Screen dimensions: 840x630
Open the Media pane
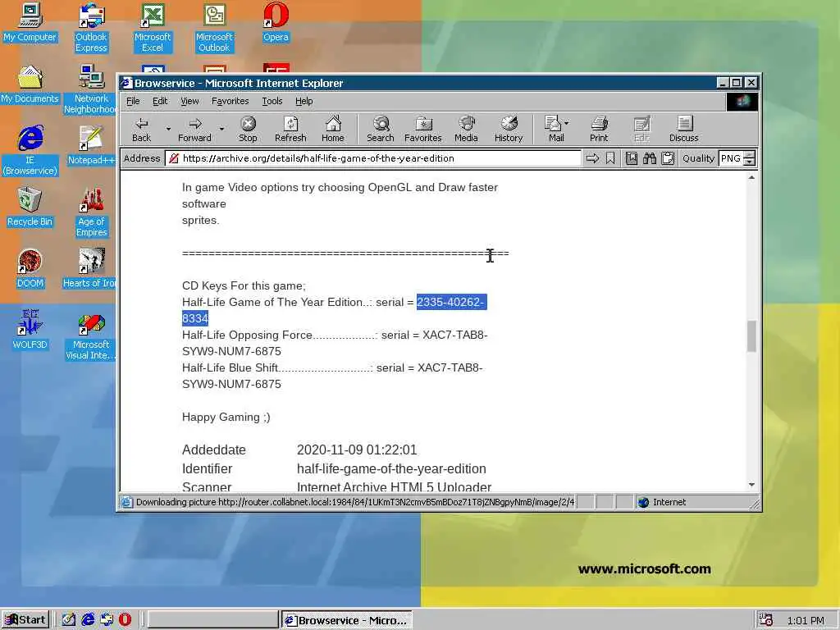[466, 130]
